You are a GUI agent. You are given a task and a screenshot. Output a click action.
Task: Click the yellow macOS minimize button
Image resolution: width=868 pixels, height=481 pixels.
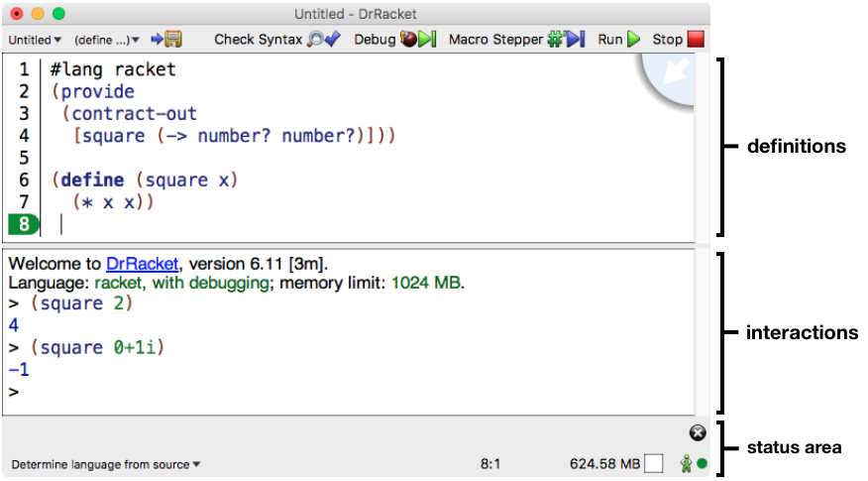[x=38, y=13]
